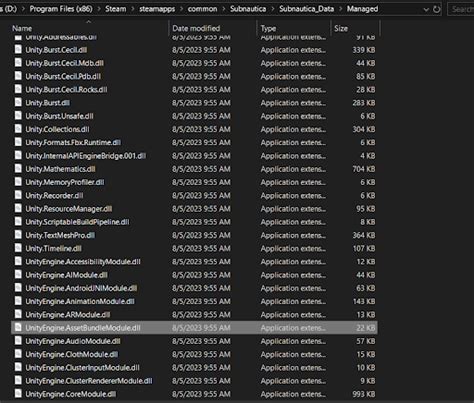This screenshot has width=474, height=403.
Task: Click the UnityEngine.CoreModule.dll file icon
Action: coord(18,394)
